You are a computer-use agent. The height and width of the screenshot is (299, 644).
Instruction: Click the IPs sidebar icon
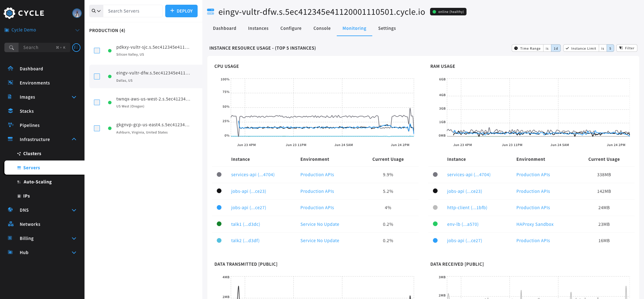point(19,196)
